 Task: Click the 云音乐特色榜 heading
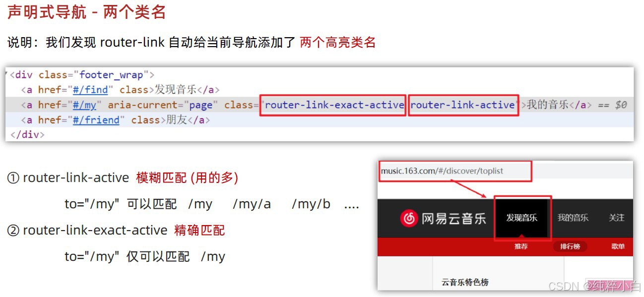pos(465,282)
